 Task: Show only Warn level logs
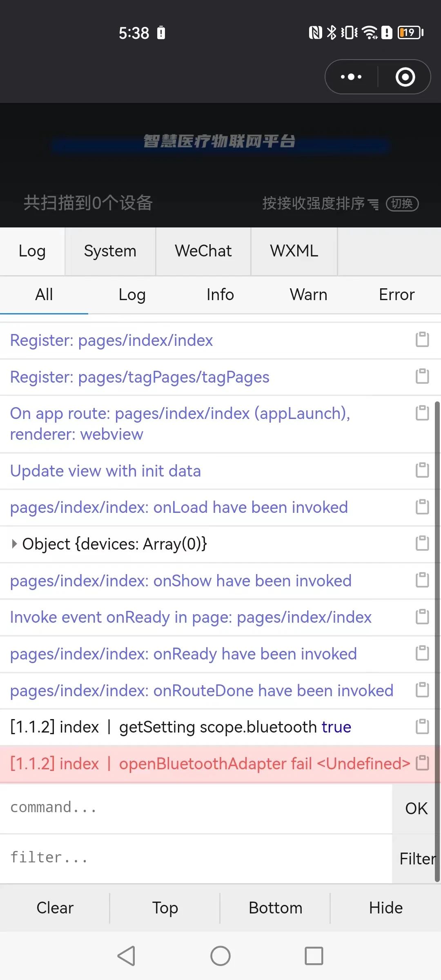pyautogui.click(x=309, y=295)
